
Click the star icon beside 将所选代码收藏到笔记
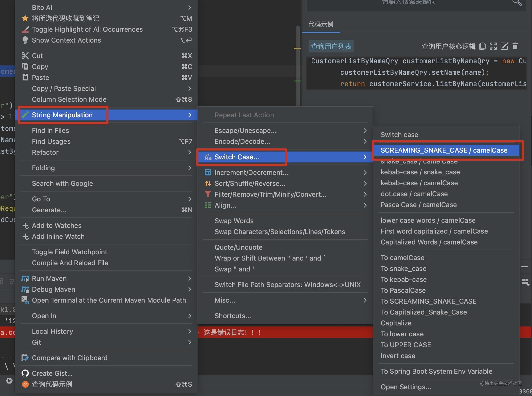tap(25, 18)
